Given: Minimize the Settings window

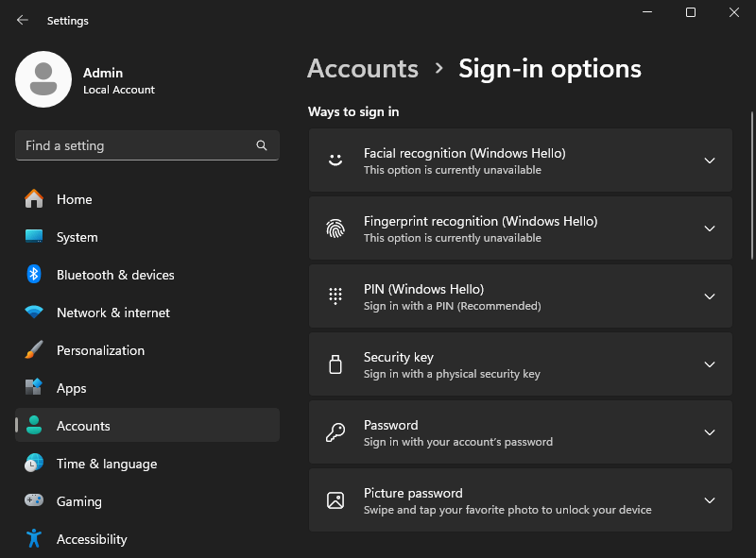Looking at the screenshot, I should (x=647, y=12).
